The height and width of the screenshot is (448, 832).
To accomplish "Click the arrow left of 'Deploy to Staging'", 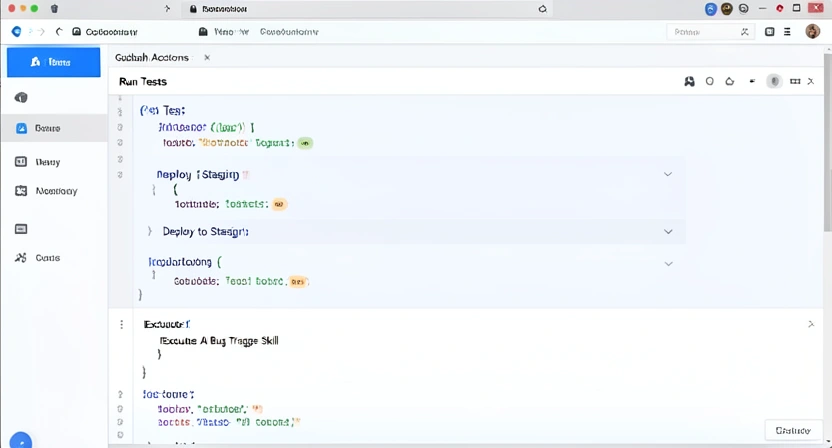I will pyautogui.click(x=150, y=231).
